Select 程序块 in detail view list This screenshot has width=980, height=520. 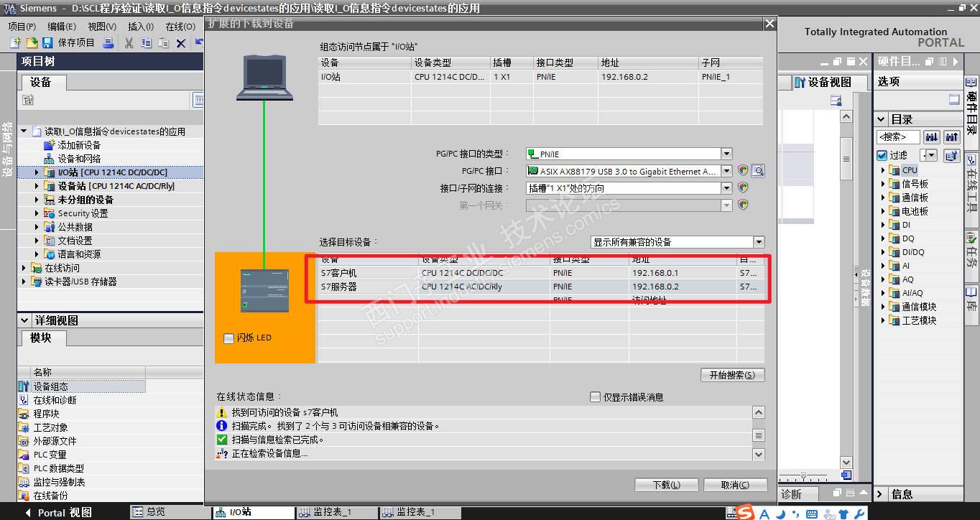point(47,414)
